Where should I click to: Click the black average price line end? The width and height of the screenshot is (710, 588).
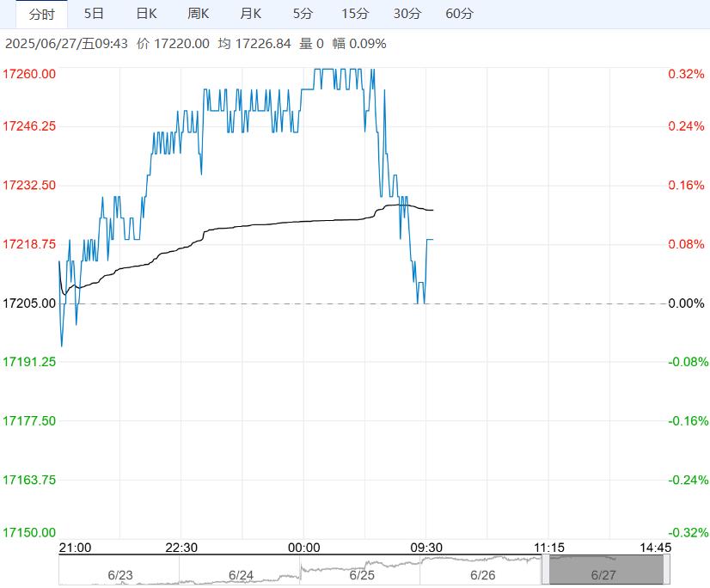pos(432,210)
